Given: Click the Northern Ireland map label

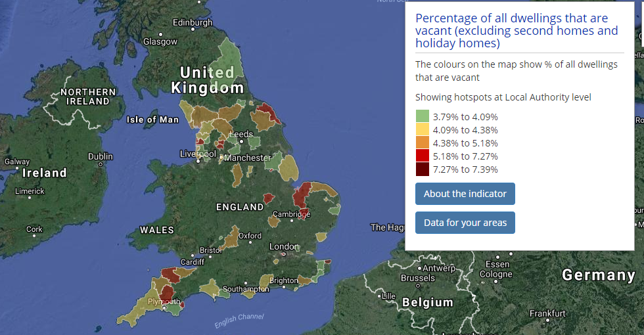Looking at the screenshot, I should click(88, 97).
